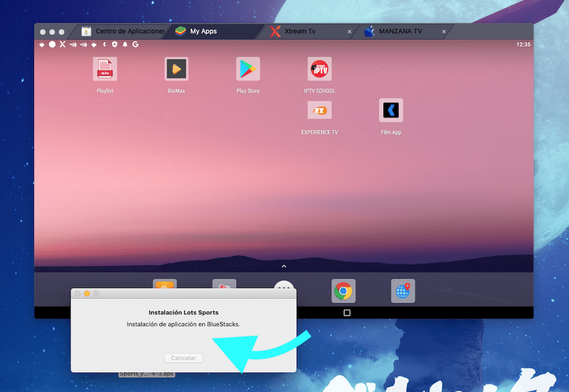Open the Centro de Aplicaciones tab
The image size is (569, 392).
tap(116, 32)
